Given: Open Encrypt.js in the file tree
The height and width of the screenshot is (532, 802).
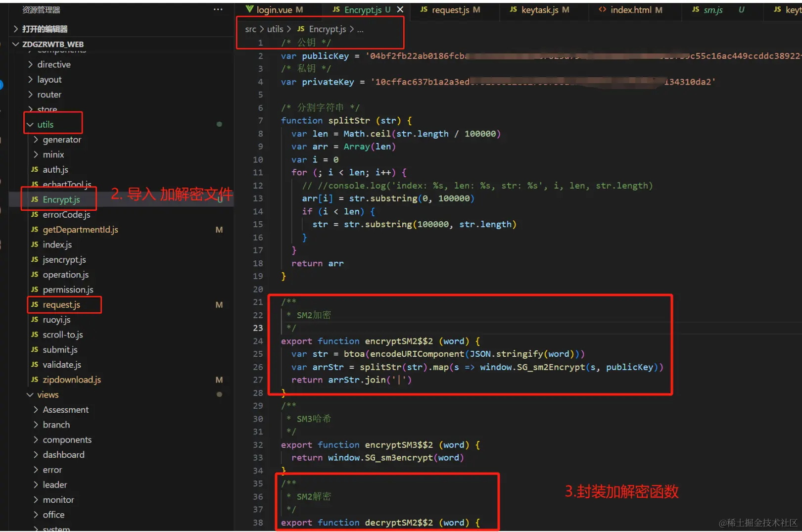Looking at the screenshot, I should click(x=121, y=199).
